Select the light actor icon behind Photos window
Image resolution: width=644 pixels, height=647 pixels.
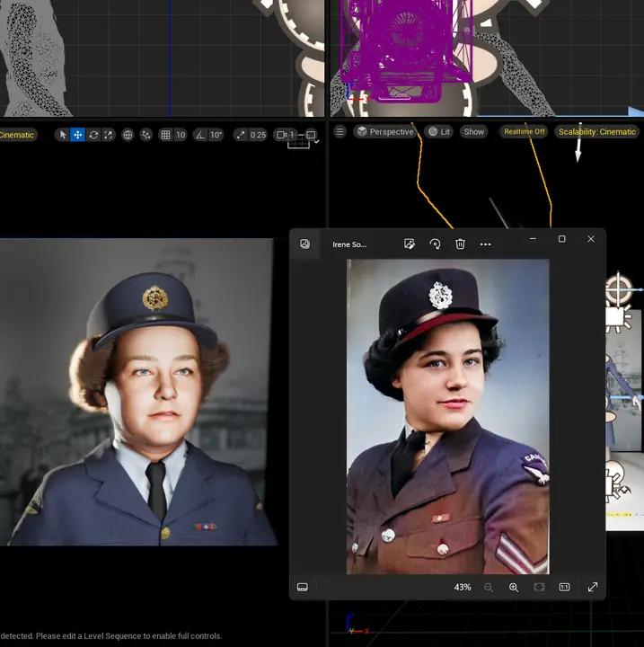click(616, 319)
